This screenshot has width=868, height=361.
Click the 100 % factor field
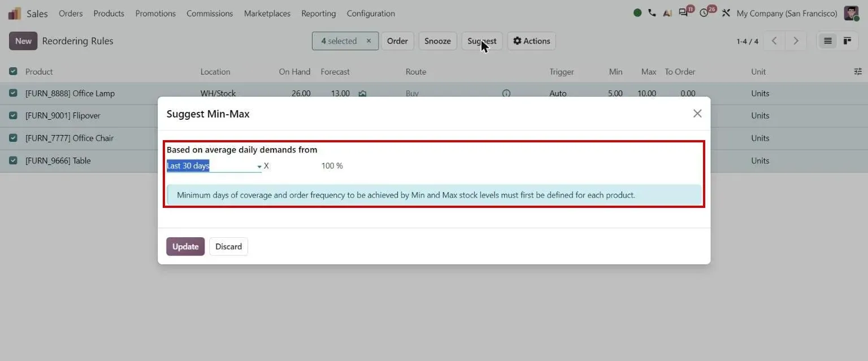tap(332, 166)
